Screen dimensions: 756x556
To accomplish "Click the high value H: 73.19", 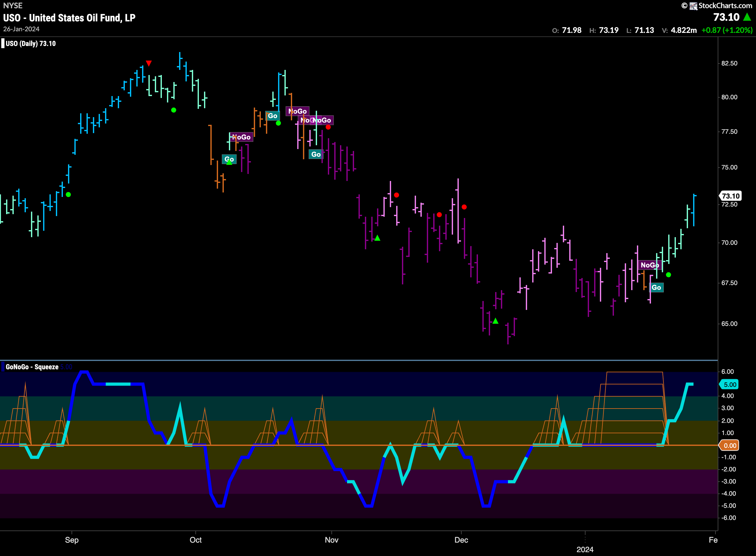I will (x=604, y=30).
